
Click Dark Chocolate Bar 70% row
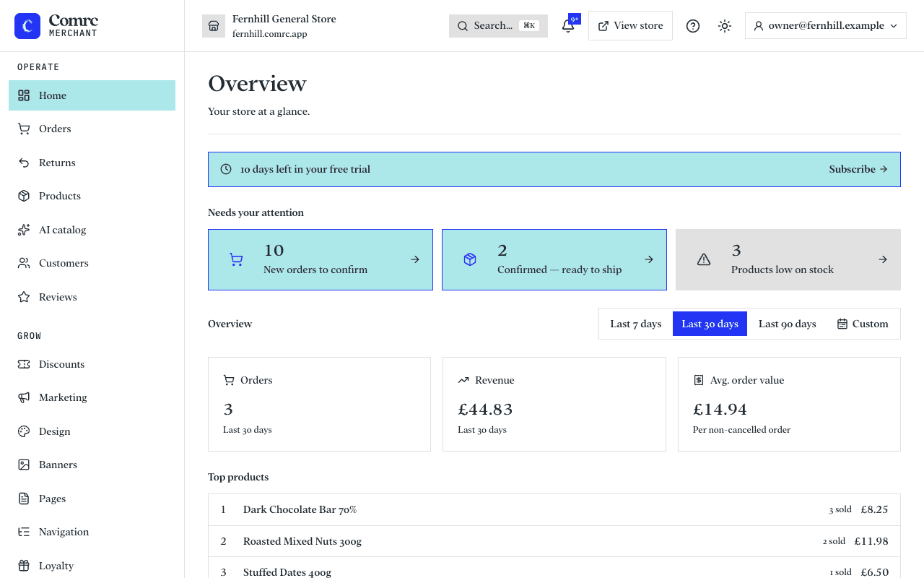click(x=554, y=509)
